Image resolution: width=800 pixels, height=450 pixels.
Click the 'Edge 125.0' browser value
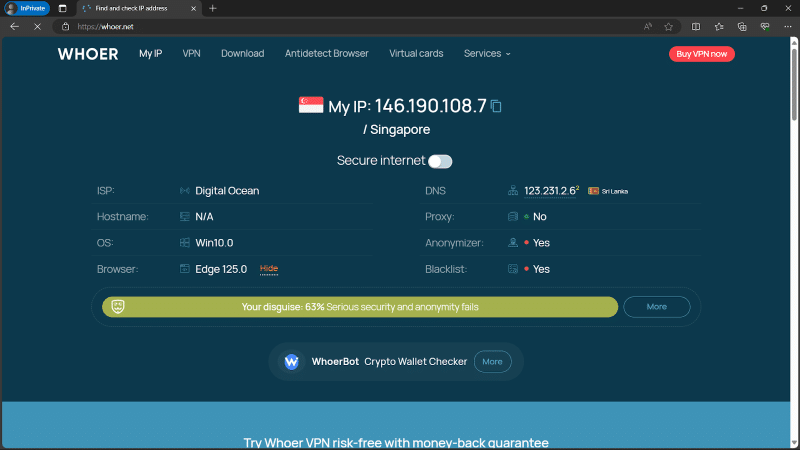(221, 269)
